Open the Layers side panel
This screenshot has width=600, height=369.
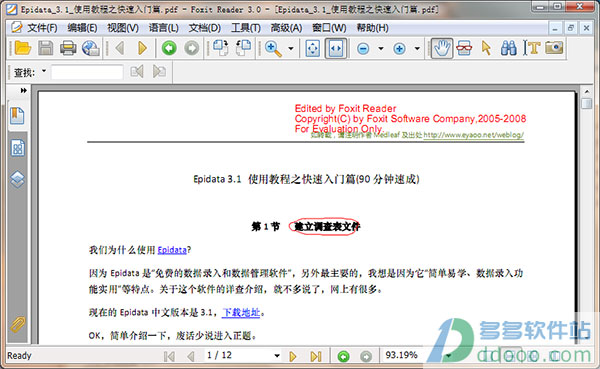(18, 180)
